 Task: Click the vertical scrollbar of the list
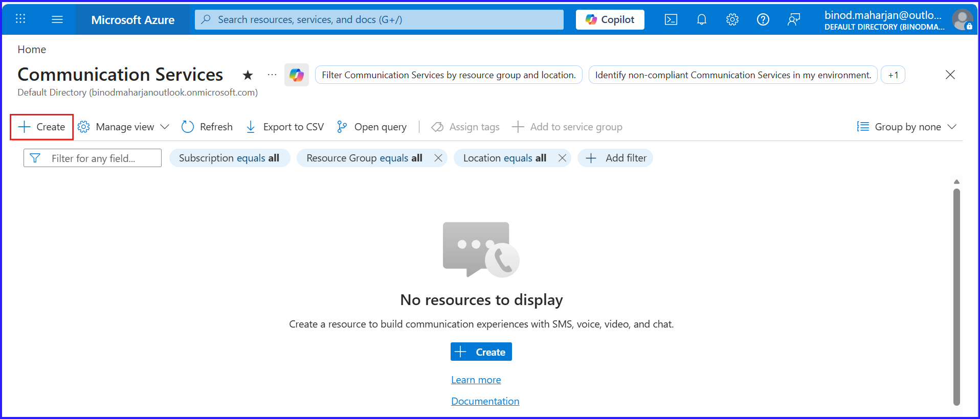tap(956, 297)
